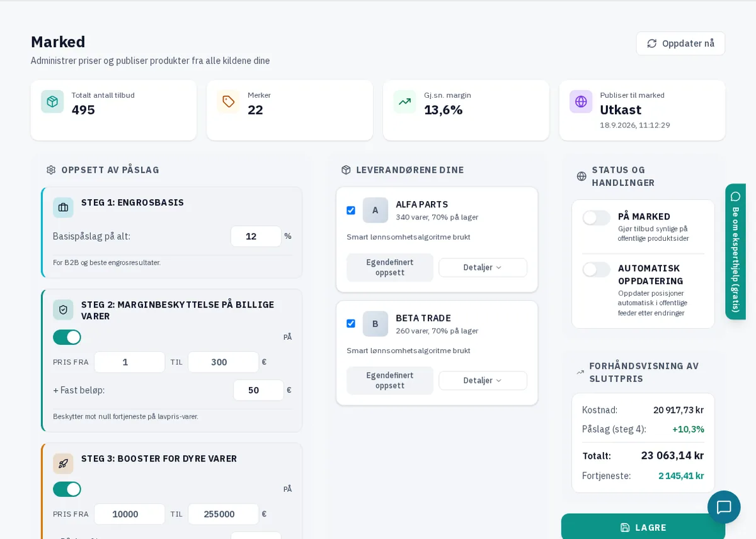Screen dimensions: 756x539
Task: Click the Beta Trade letter B avatar
Action: 375,323
